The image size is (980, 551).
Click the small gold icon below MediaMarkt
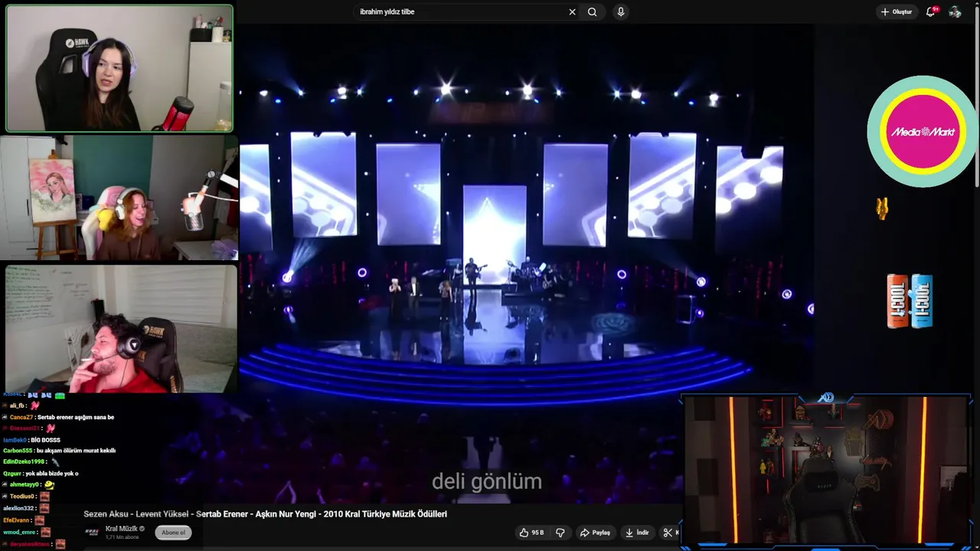(x=882, y=208)
